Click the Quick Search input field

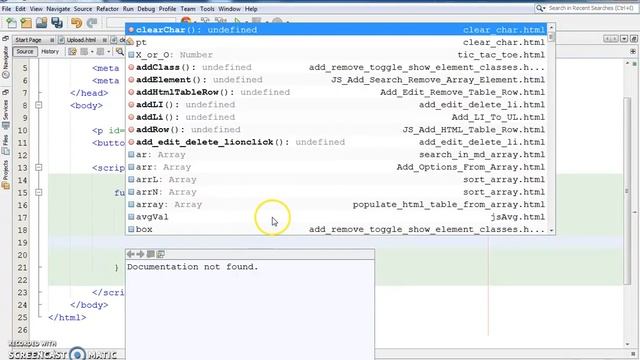point(591,8)
